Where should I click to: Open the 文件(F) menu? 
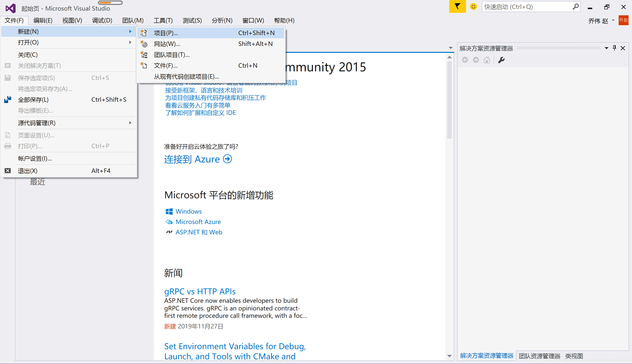pyautogui.click(x=14, y=20)
